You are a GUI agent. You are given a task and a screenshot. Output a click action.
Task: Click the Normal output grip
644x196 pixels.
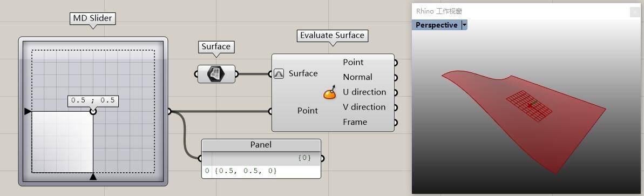pyautogui.click(x=396, y=78)
